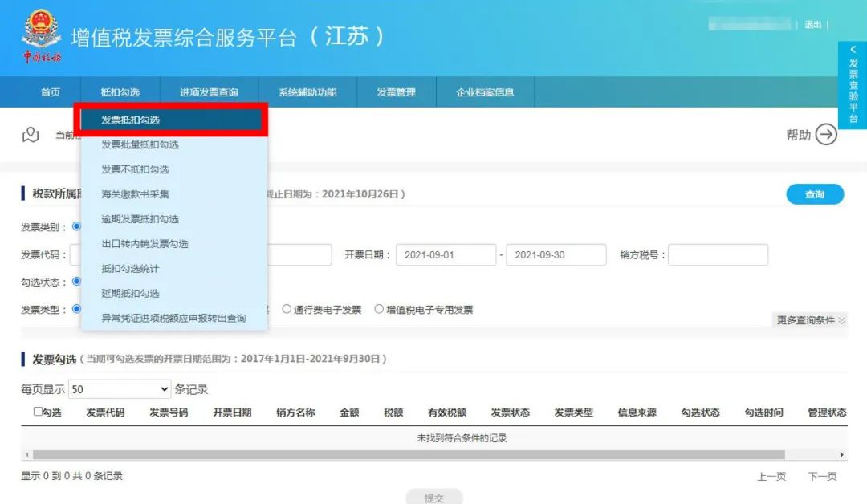Viewport: 867px width, 504px height.
Task: Click the horizontal table scrollbar
Action: point(409,455)
